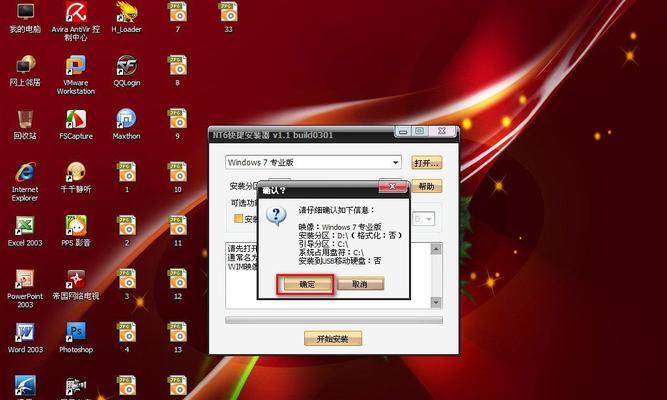Open the My Computer (我的电脑) desktop icon
The image size is (667, 400).
coord(25,17)
